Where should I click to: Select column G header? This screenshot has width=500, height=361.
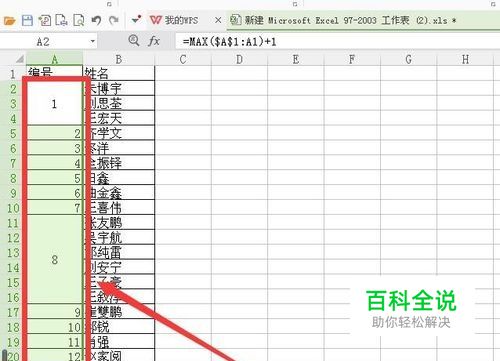point(408,59)
